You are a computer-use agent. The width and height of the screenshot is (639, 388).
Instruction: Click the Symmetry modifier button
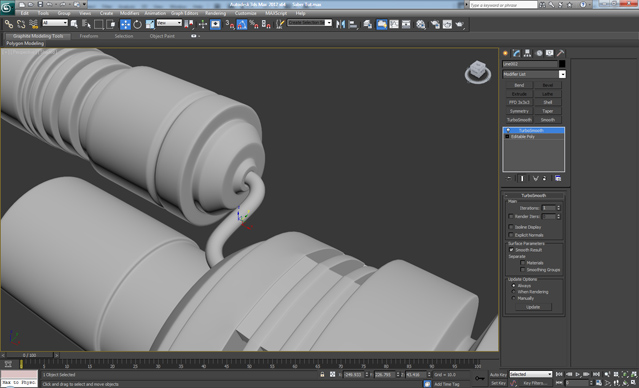click(519, 111)
